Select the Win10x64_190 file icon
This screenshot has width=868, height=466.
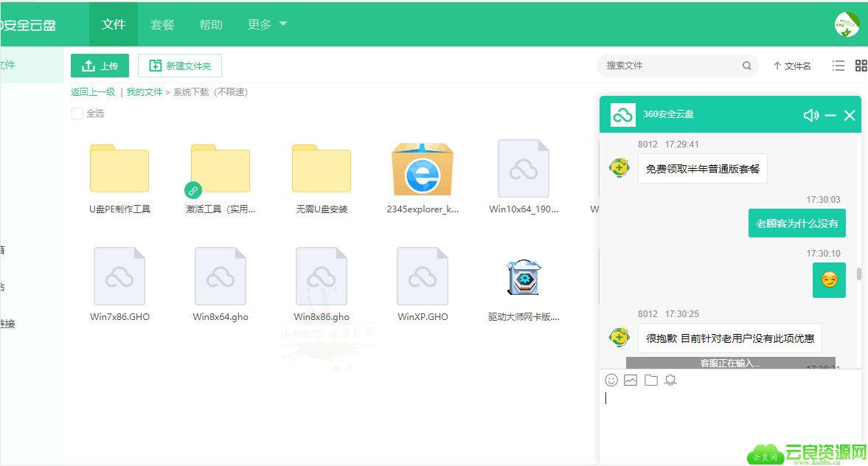[x=524, y=168]
